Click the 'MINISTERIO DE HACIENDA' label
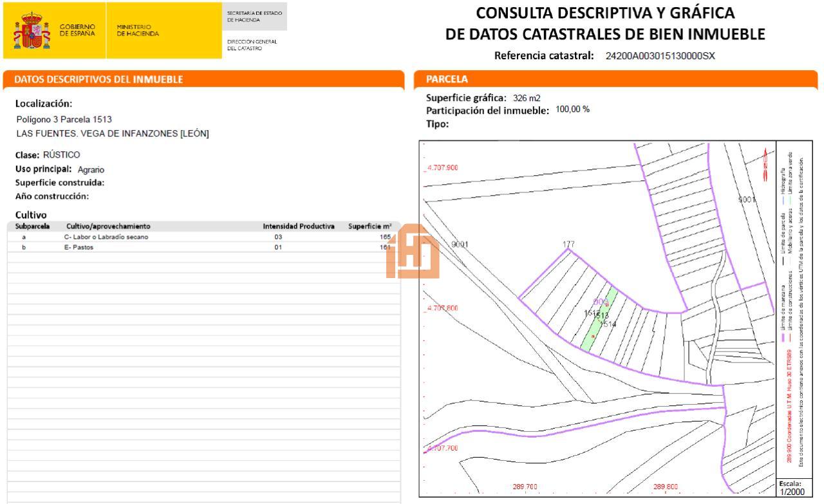The height and width of the screenshot is (504, 824). pyautogui.click(x=137, y=30)
